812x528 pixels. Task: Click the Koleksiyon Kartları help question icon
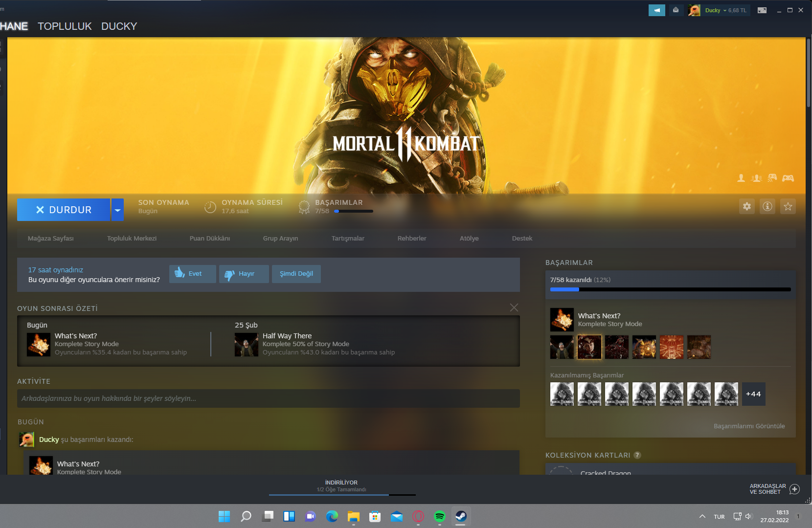tap(637, 455)
